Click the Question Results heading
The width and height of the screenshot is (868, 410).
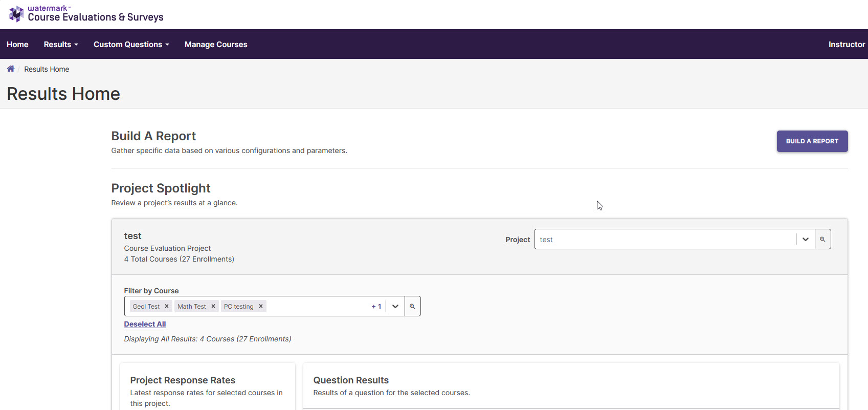351,380
